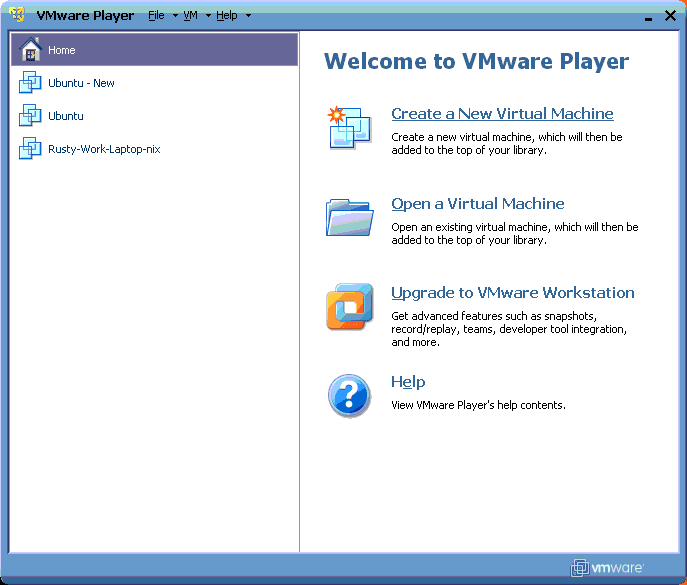Click the virtual machine icon beside plain Ubuntu entry
Screen dimensions: 687x585
[x=30, y=115]
